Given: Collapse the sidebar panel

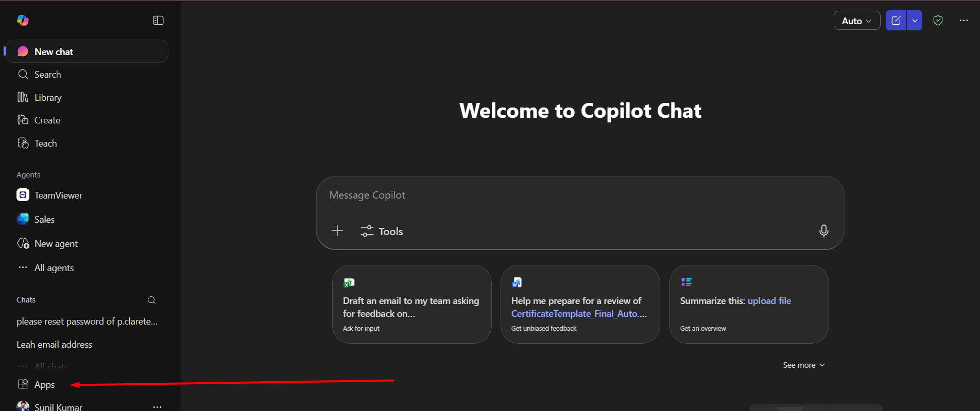Looking at the screenshot, I should (x=158, y=21).
